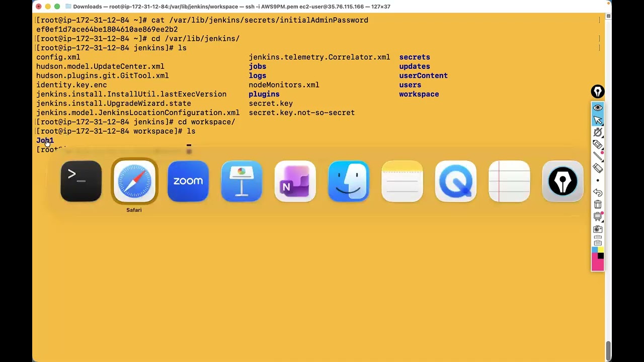
Task: Click the upper clipboard icon in toolbar
Action: coord(598,237)
